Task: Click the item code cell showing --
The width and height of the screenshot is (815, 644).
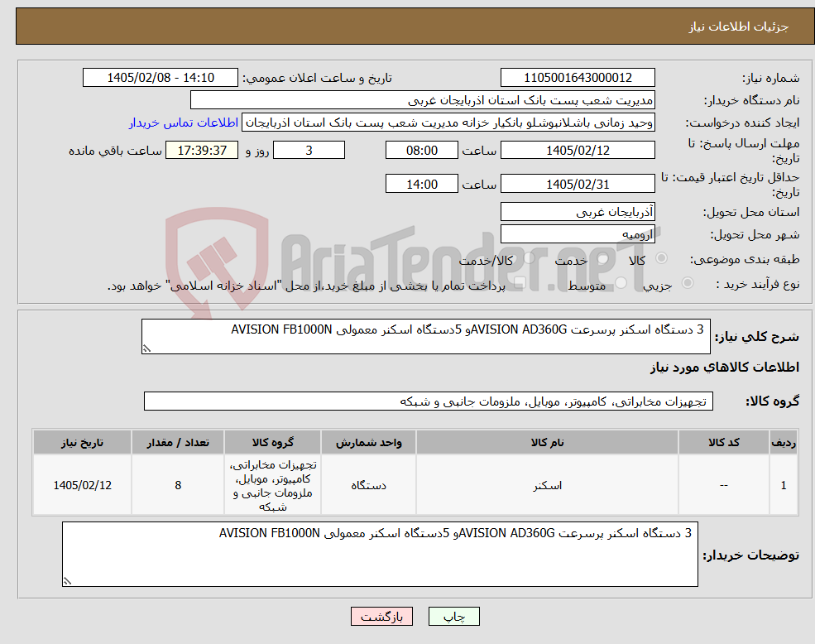Action: tap(723, 485)
